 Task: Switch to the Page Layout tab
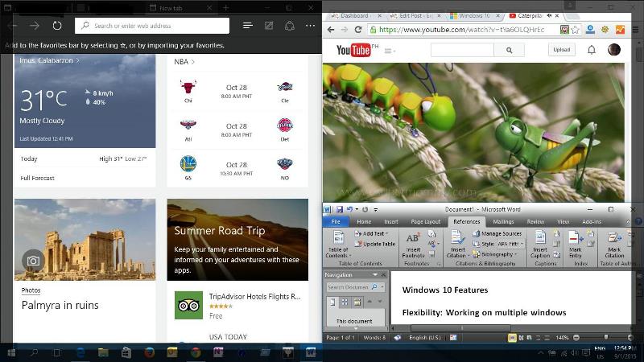426,221
